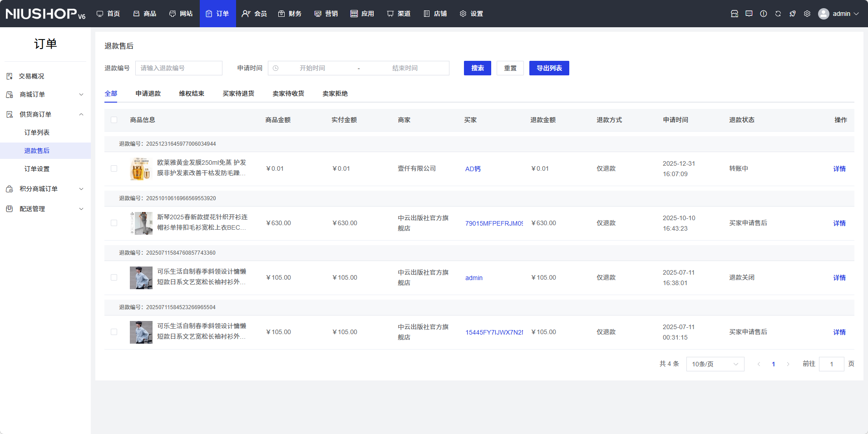
Task: Open the gear icon beside the admin avatar
Action: 807,14
